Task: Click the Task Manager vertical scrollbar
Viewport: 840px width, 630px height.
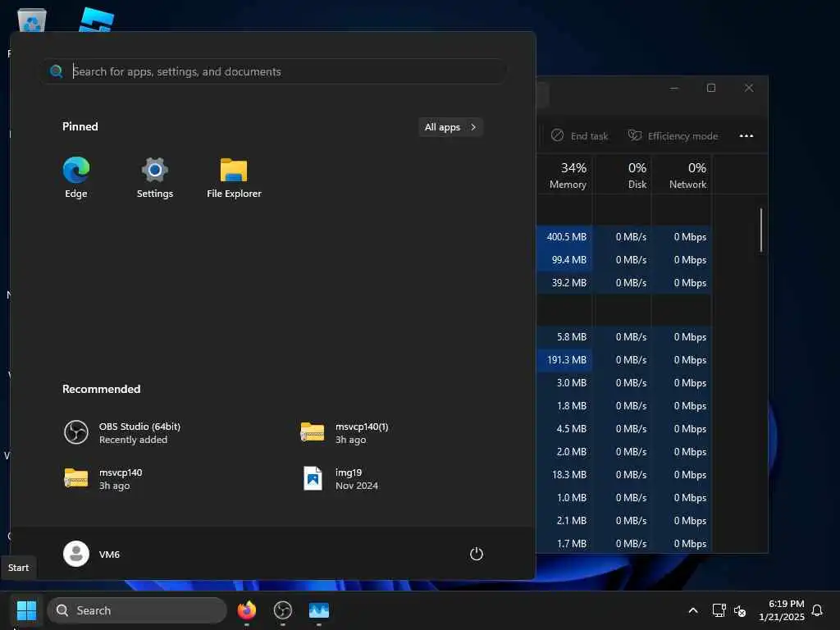Action: (760, 230)
